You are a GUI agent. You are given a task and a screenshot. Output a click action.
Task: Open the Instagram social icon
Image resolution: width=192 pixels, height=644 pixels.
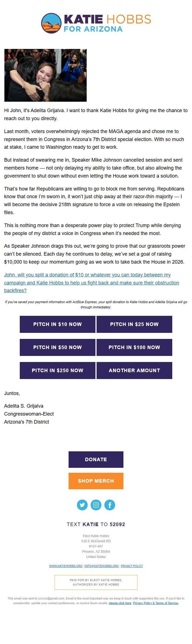96,505
